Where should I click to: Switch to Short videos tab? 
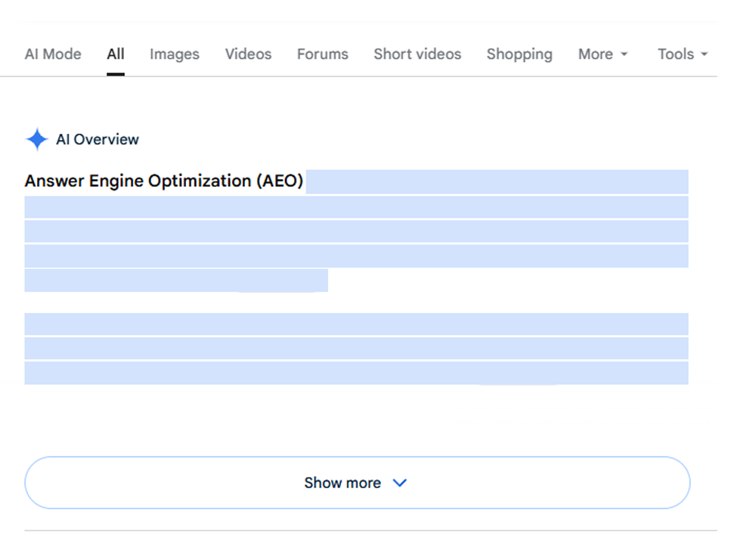(417, 54)
